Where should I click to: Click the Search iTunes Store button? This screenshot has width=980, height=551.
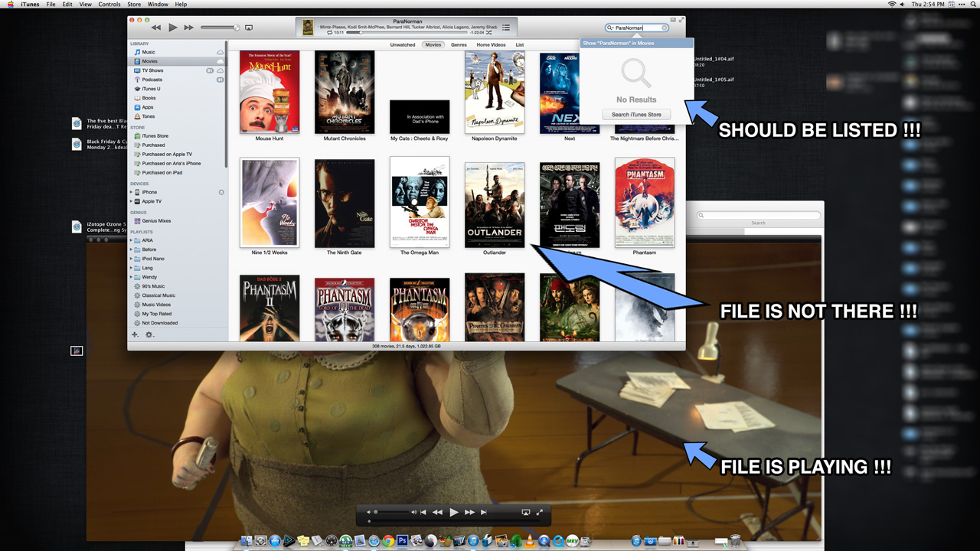636,115
